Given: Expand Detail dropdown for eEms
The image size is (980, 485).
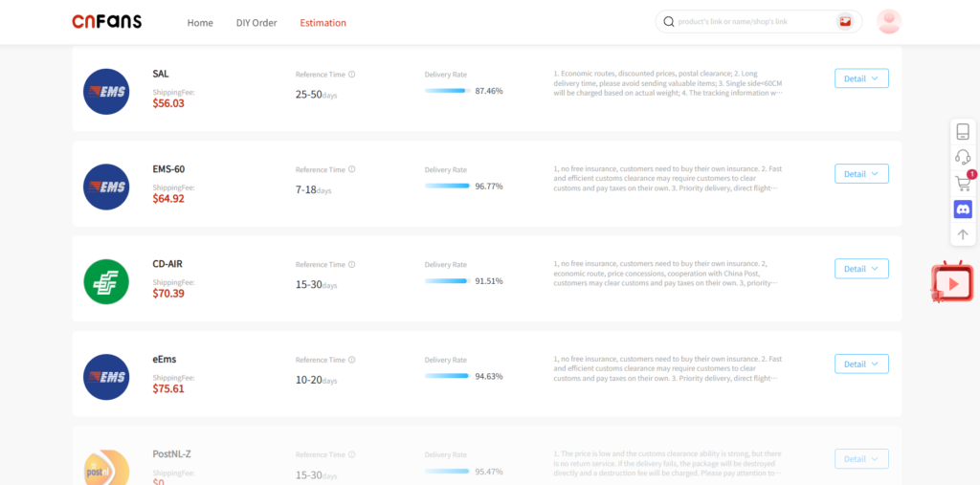Looking at the screenshot, I should pyautogui.click(x=861, y=364).
